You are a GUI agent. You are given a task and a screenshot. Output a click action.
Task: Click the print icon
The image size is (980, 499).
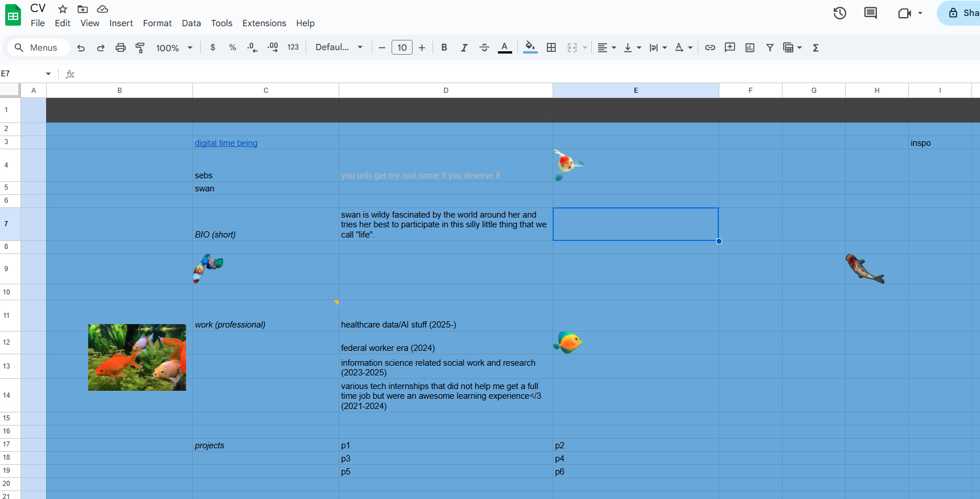120,48
